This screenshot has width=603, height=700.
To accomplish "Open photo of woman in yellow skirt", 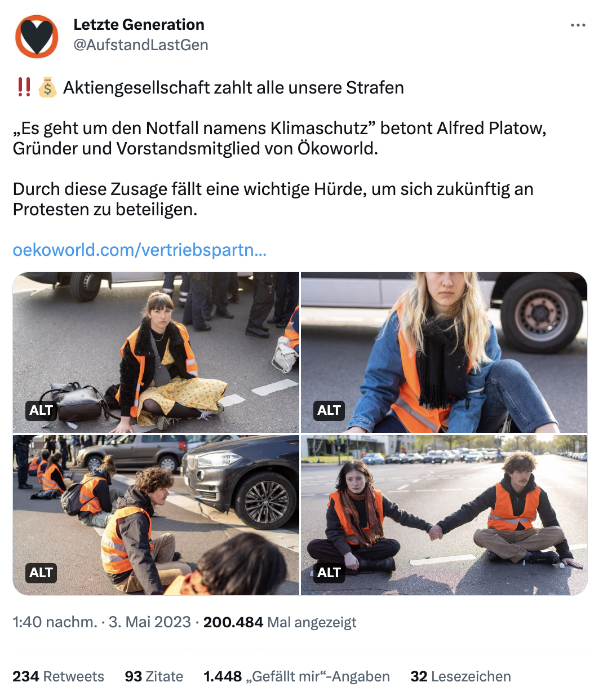I will pyautogui.click(x=156, y=352).
